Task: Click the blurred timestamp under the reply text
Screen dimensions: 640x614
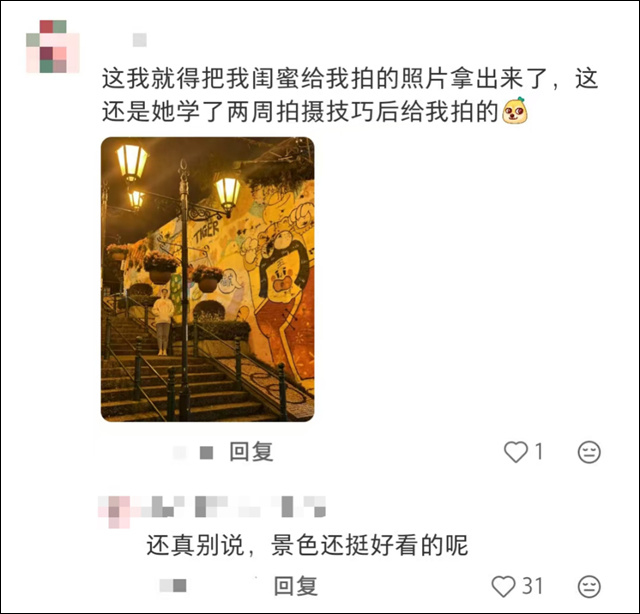Action: (173, 586)
